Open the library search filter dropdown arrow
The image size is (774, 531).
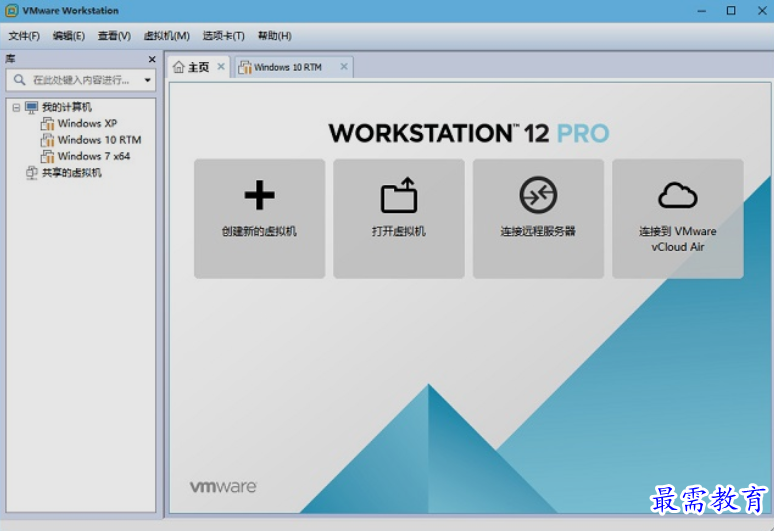coord(147,80)
